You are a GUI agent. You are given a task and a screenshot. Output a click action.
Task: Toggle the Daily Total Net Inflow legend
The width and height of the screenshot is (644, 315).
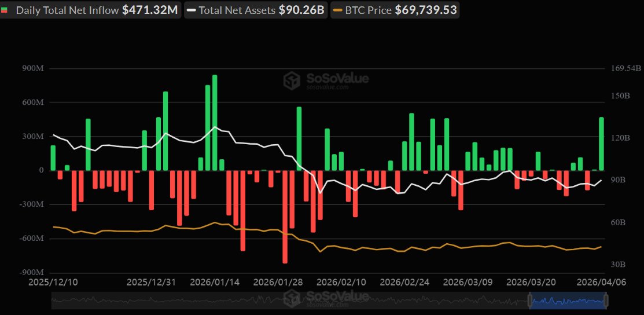coord(90,10)
